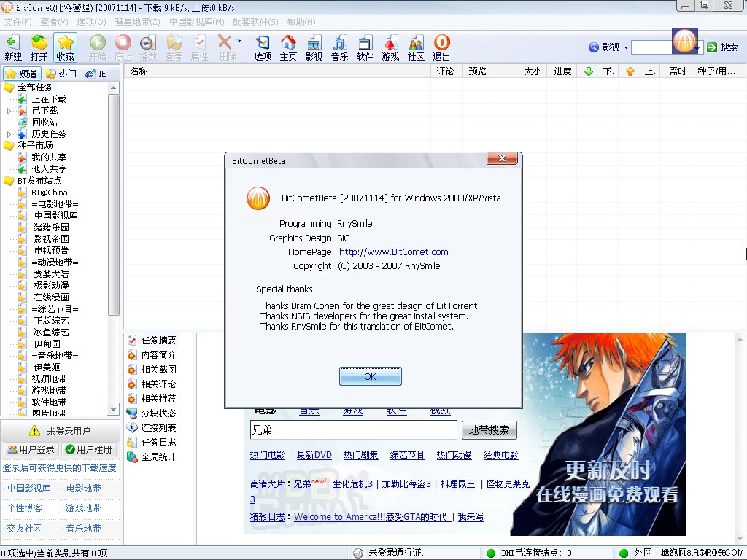Image resolution: width=747 pixels, height=560 pixels.
Task: Click the search field containing 兄弟
Action: tap(353, 430)
